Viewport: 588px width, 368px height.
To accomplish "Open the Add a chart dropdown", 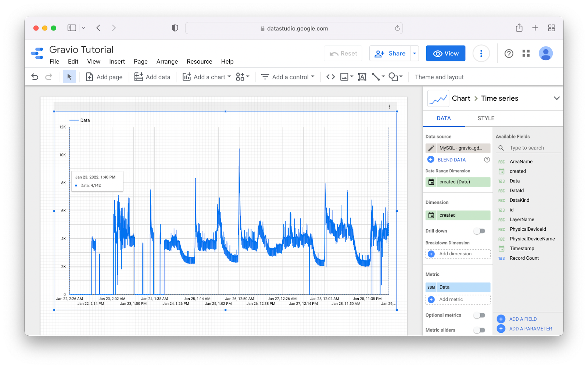I will pyautogui.click(x=206, y=77).
